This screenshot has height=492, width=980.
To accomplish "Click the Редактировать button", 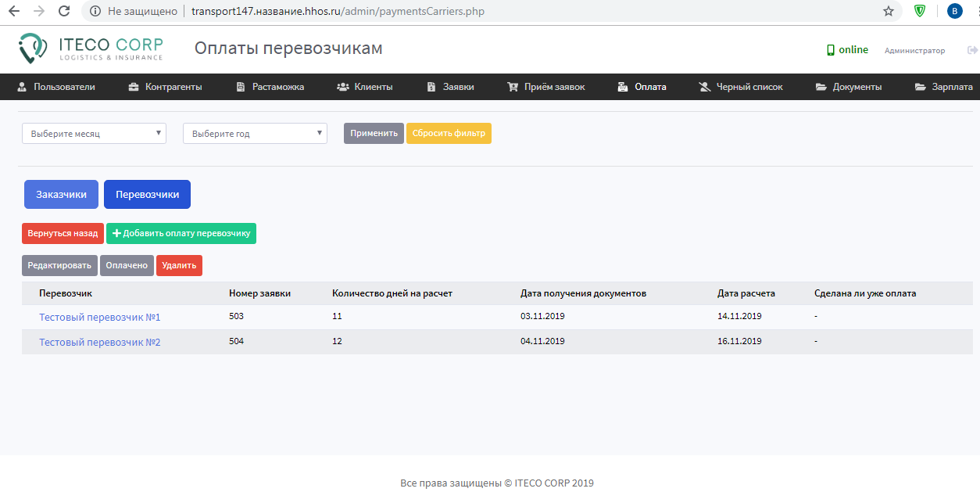I will (x=59, y=265).
